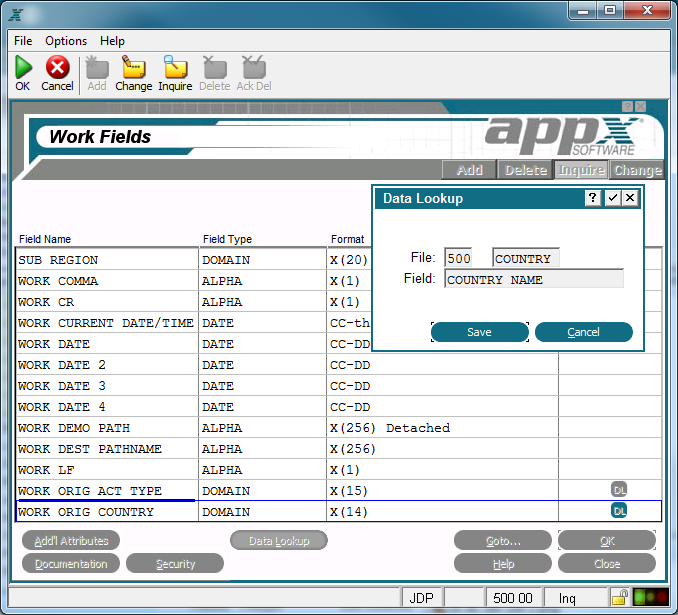This screenshot has height=615, width=678.
Task: Click the checkmark icon in Data Lookup title
Action: pos(612,198)
